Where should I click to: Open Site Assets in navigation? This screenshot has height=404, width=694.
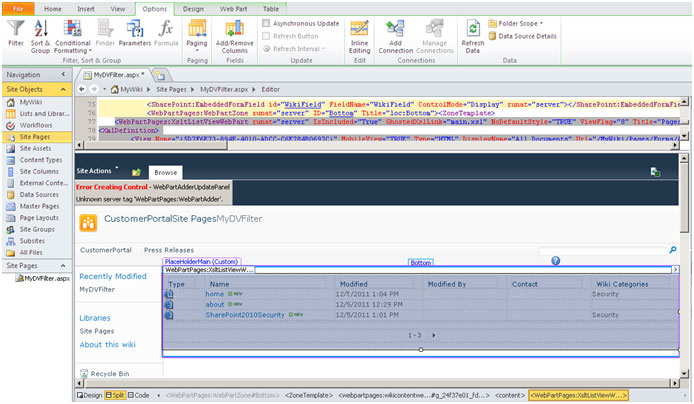(30, 148)
